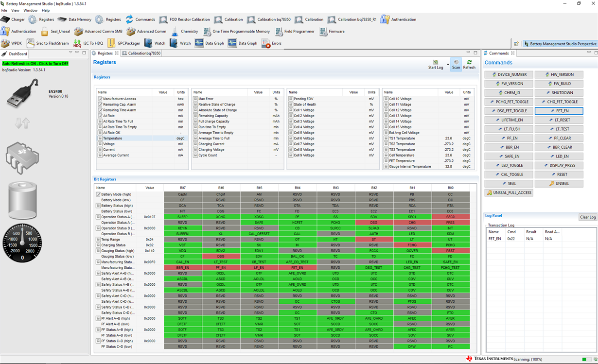Send the CHEM_ID command

(x=508, y=93)
